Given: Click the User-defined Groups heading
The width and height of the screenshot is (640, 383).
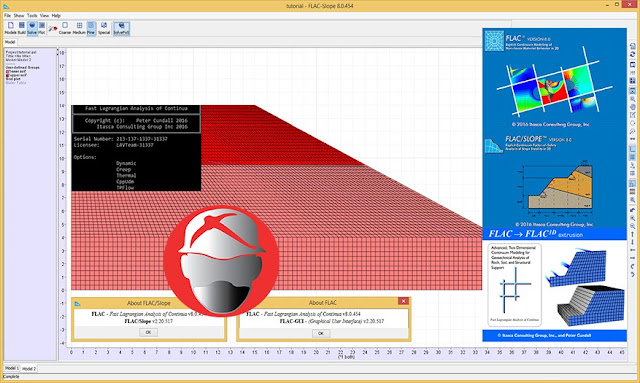Looking at the screenshot, I should (22, 67).
